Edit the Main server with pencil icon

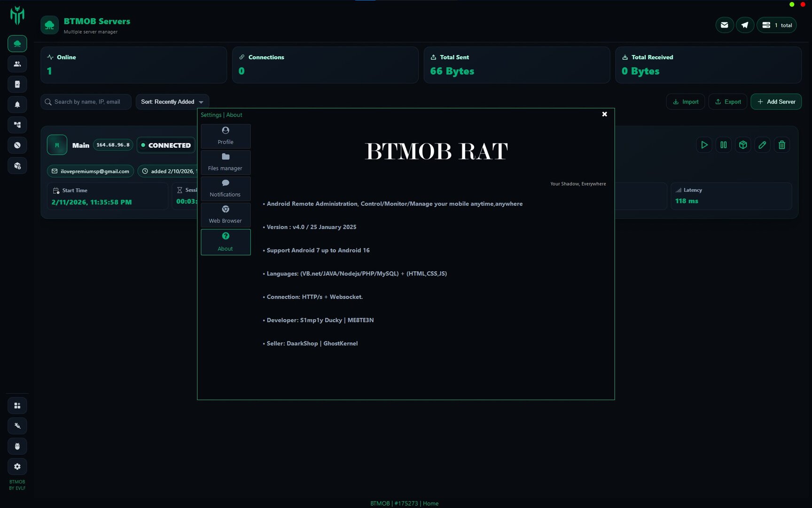tap(762, 145)
